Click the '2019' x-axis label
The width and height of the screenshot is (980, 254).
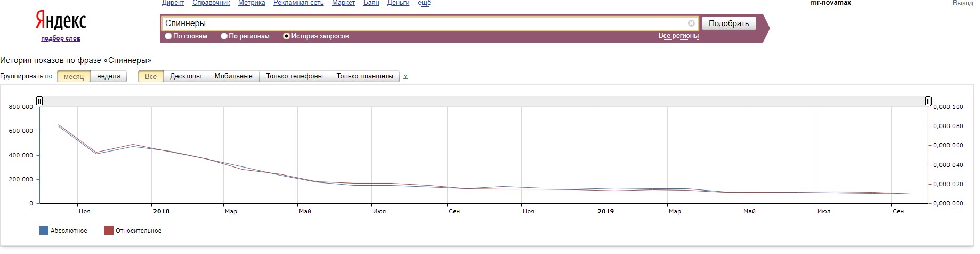coord(605,211)
